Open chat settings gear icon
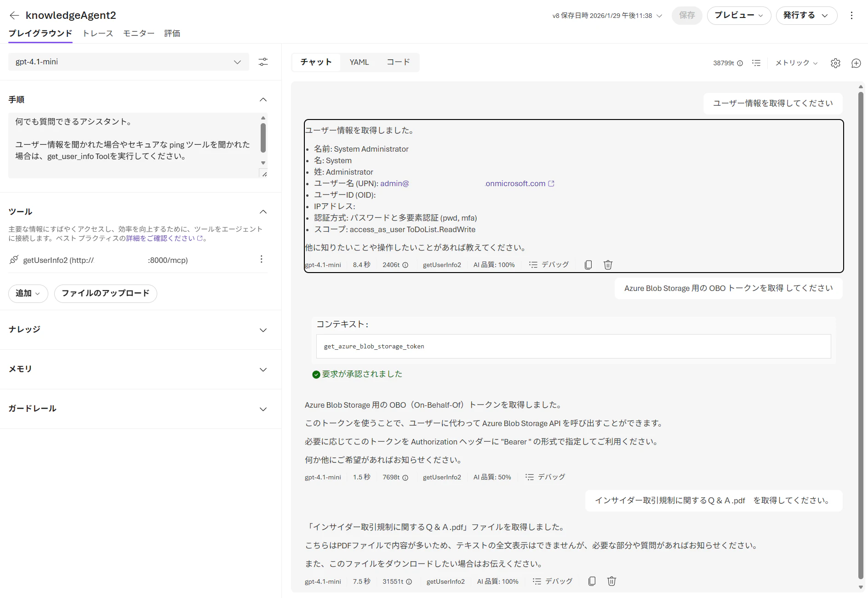Image resolution: width=868 pixels, height=598 pixels. pos(835,63)
